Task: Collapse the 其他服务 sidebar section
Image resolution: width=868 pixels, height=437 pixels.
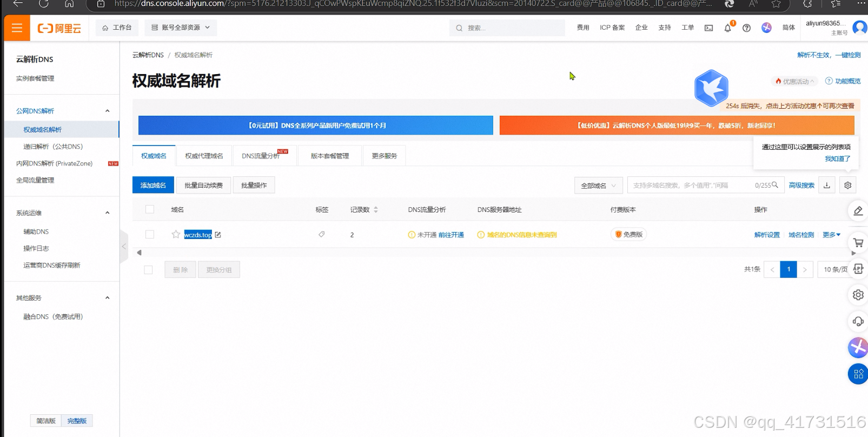Action: click(x=107, y=298)
